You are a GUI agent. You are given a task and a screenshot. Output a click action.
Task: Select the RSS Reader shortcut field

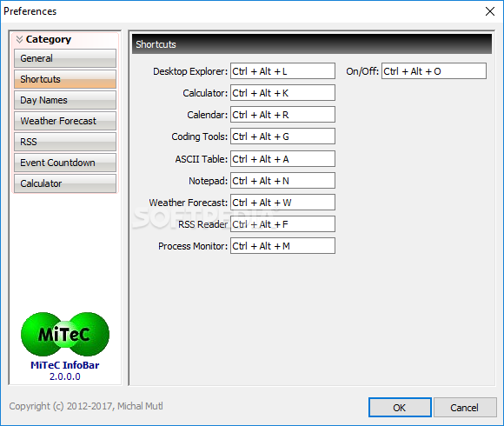[282, 224]
